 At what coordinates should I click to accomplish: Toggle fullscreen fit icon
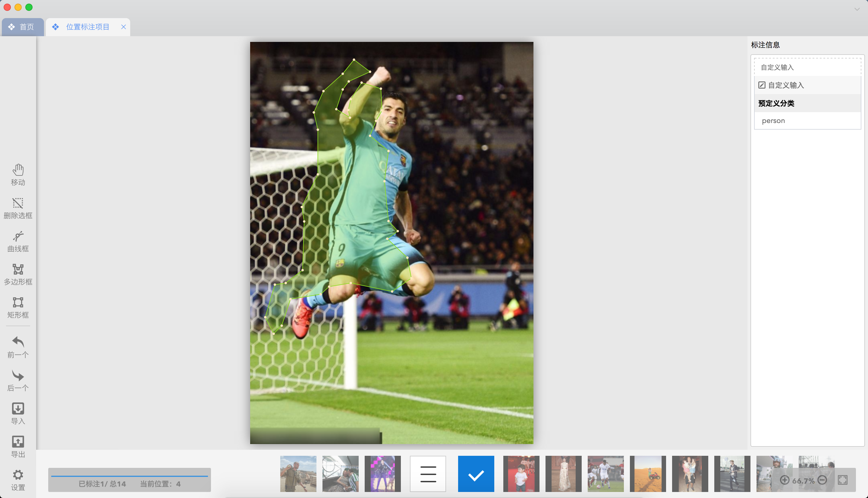843,480
